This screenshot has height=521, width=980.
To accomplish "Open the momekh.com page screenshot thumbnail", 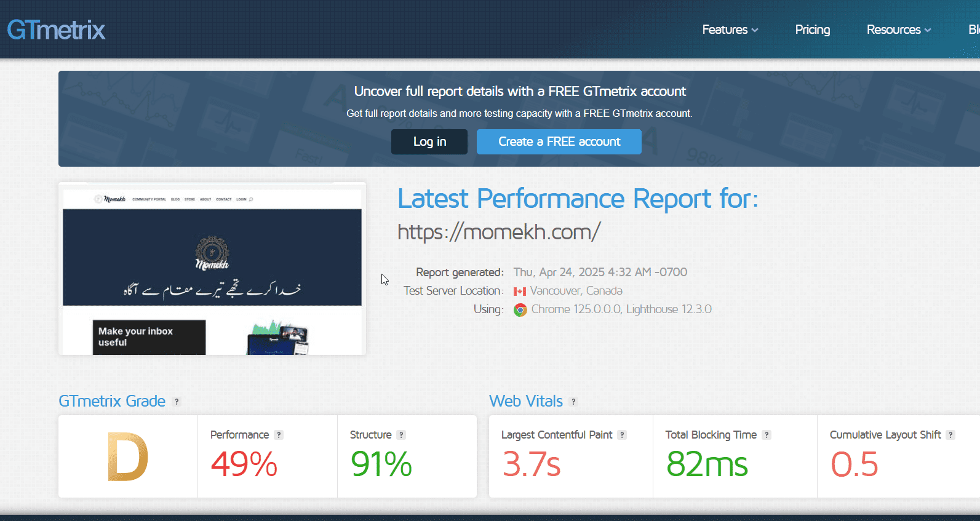I will tap(212, 269).
